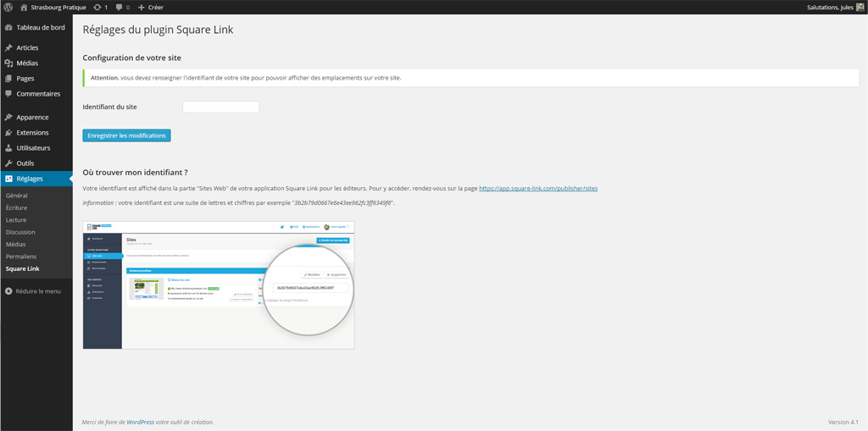Open Médias under Réglages submenu
Image resolution: width=868 pixels, height=431 pixels.
point(15,245)
